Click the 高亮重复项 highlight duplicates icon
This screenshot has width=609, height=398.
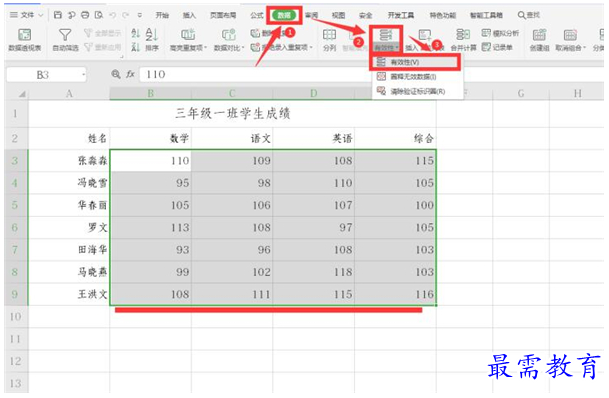188,35
